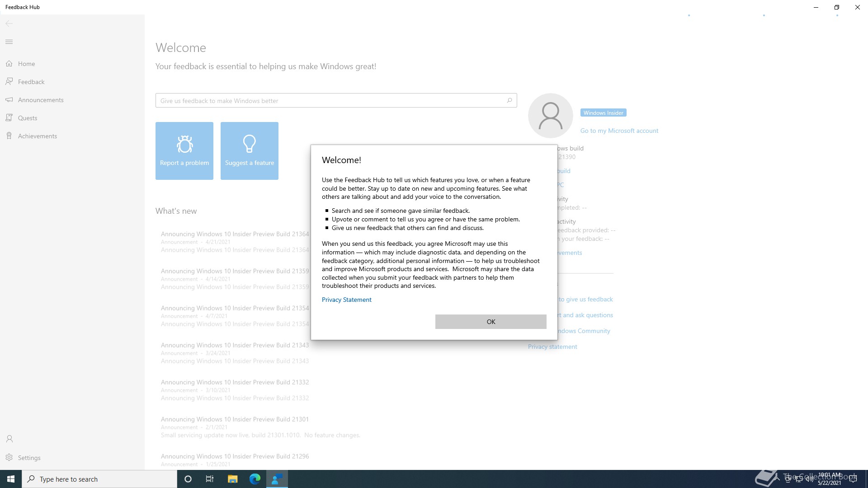Open the Windows Start menu

coord(11,479)
